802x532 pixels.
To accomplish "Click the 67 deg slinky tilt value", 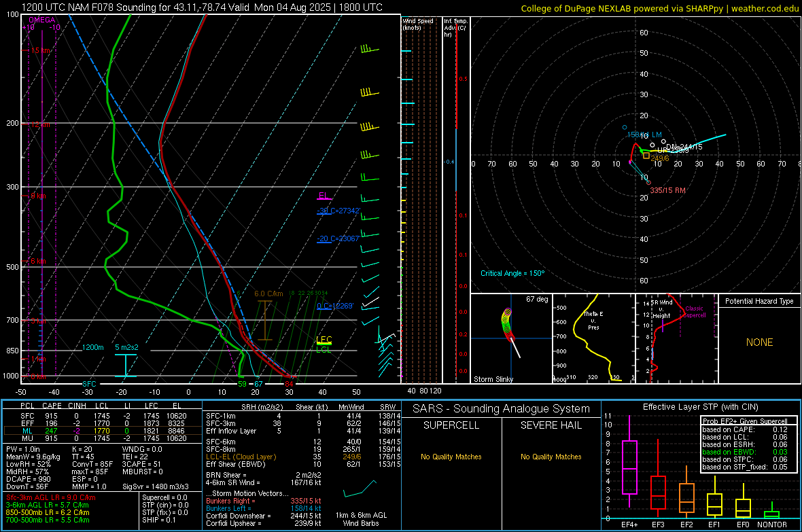I will (x=537, y=299).
